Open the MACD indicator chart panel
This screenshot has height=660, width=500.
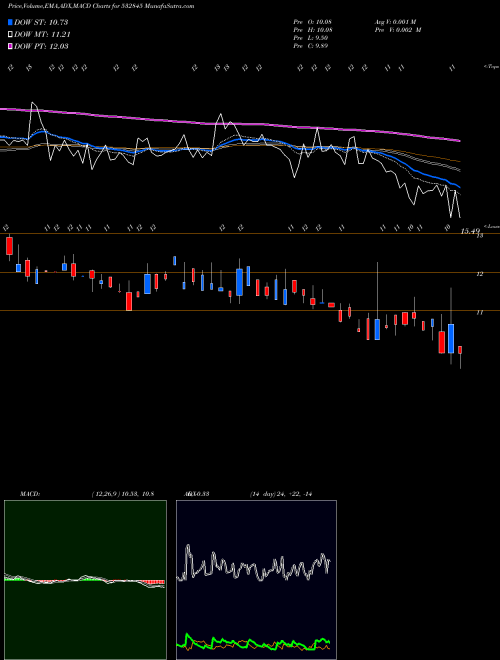pos(85,580)
